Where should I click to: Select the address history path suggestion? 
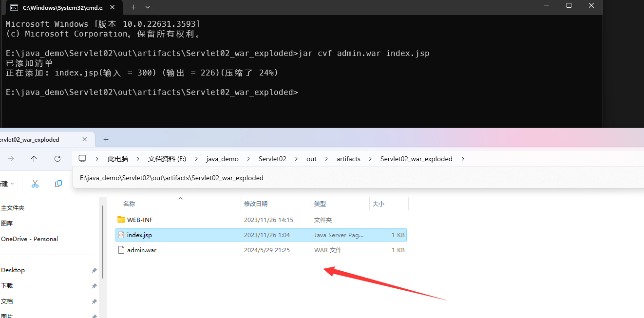click(171, 178)
